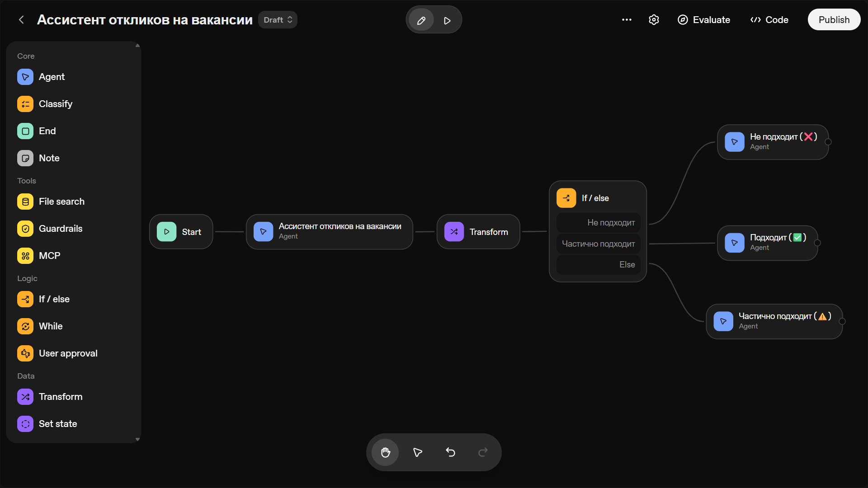Choose the MCP tool icon

26,256
